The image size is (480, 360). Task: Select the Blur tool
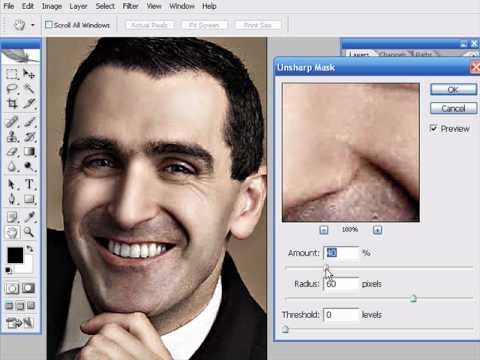(x=12, y=166)
